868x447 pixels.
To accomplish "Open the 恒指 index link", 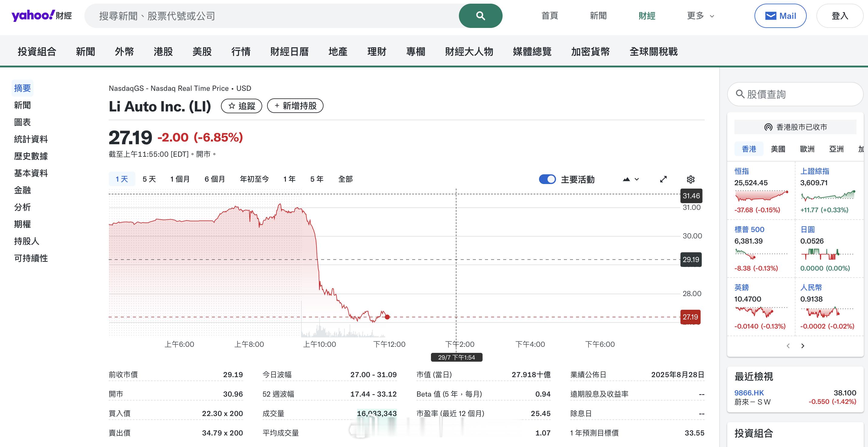I will point(742,171).
